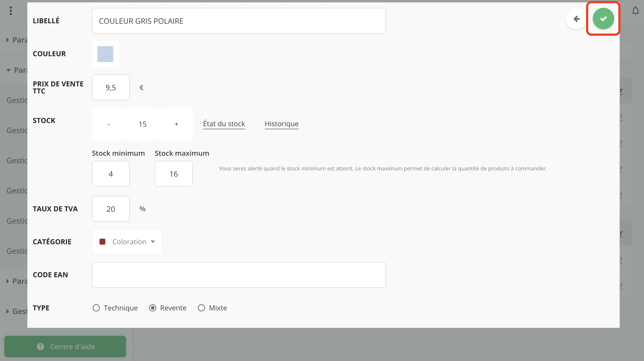
Task: Open the three-dot vertical menu
Action: (x=11, y=11)
